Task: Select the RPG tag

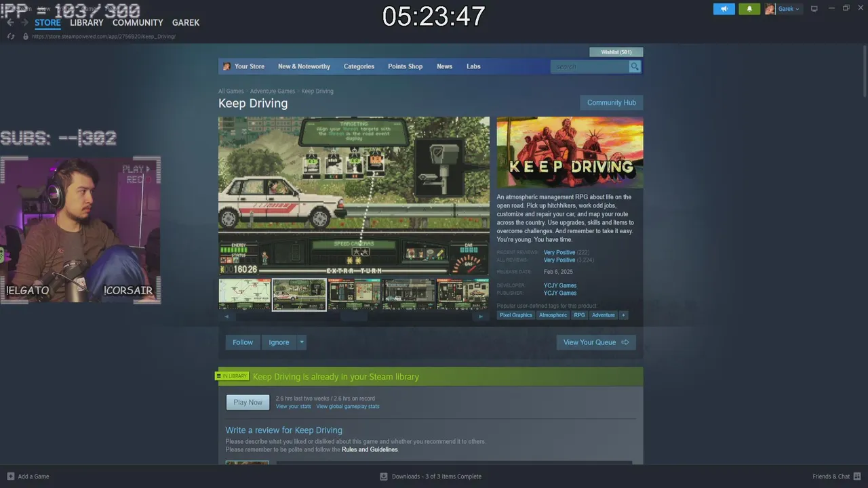Action: pos(579,314)
